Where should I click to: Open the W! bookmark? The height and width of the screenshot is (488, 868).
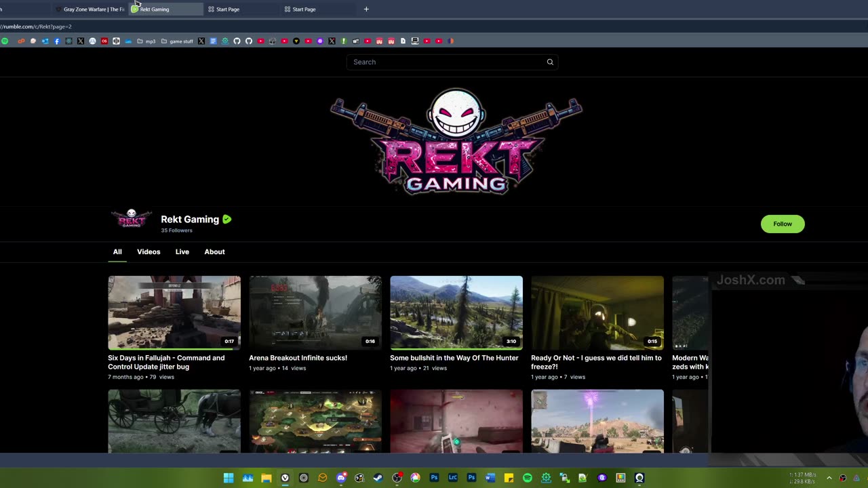pyautogui.click(x=355, y=41)
